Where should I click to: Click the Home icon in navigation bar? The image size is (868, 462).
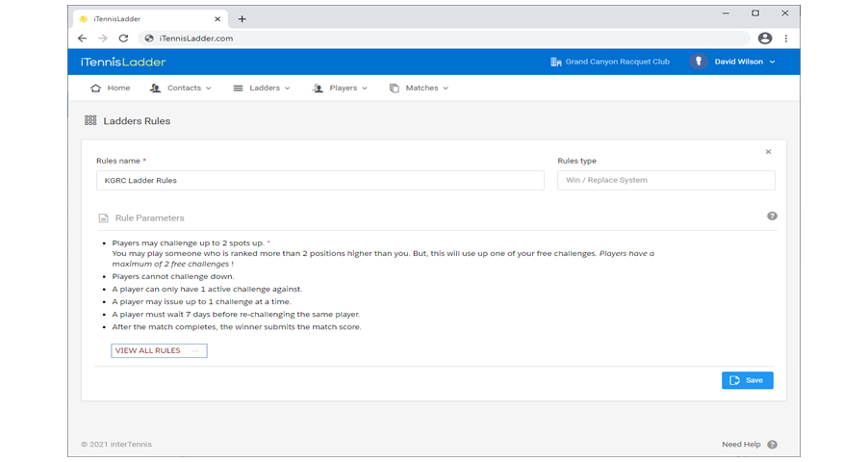pyautogui.click(x=95, y=88)
